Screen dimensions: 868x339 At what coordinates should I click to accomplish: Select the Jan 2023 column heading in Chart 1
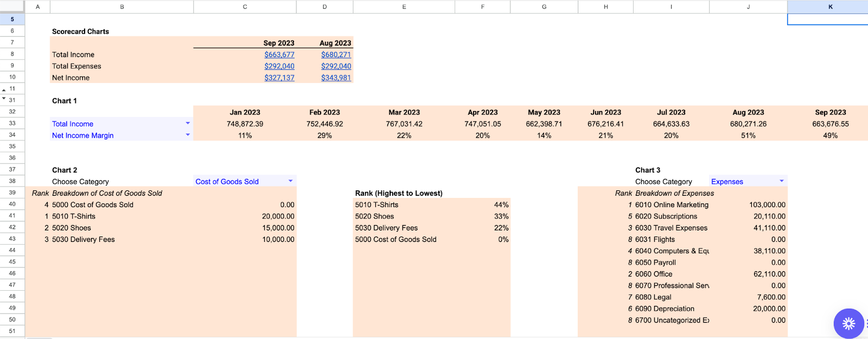click(245, 112)
